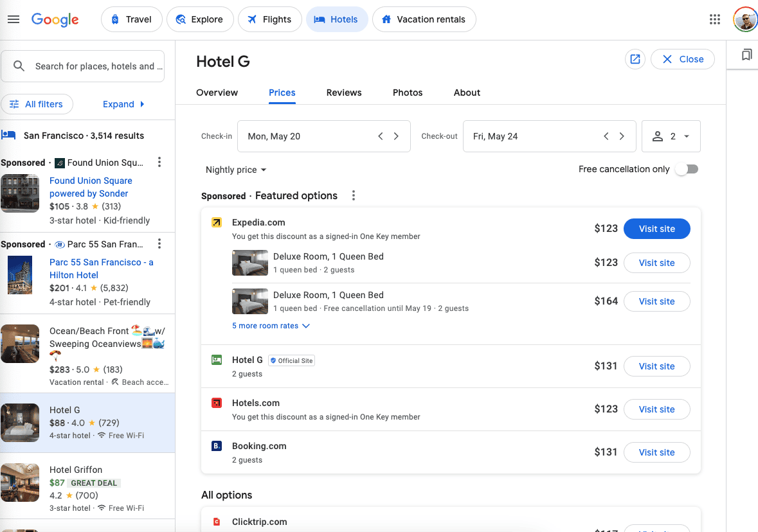Switch to the Reviews tab

(344, 93)
